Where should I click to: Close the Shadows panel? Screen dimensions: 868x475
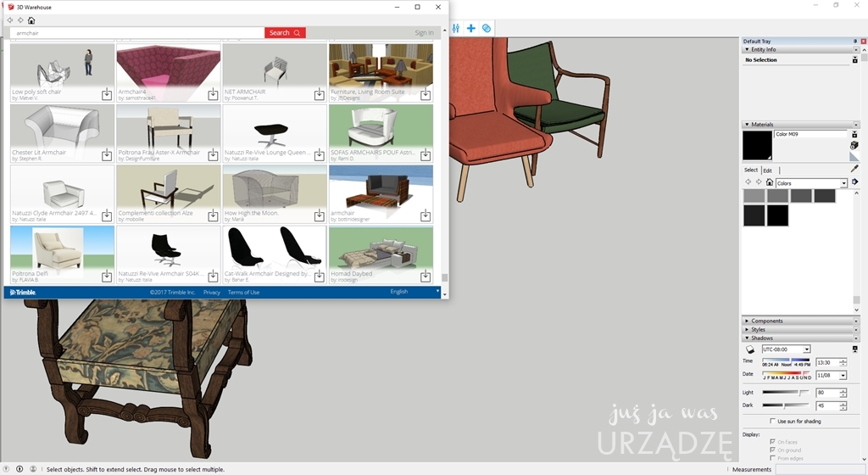coord(856,338)
